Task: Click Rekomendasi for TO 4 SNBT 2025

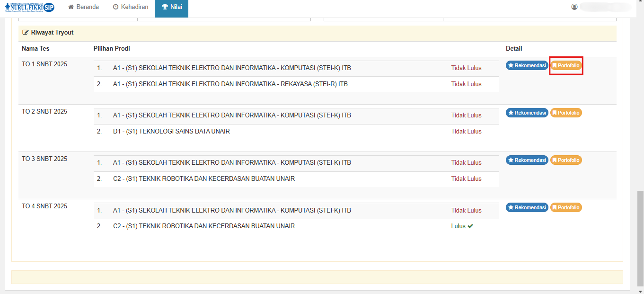Action: [527, 207]
